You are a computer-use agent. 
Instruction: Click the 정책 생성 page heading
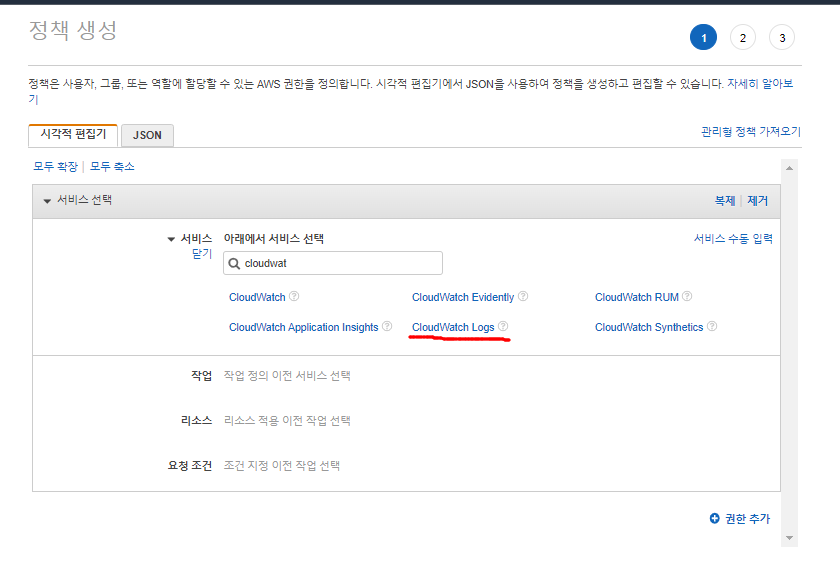pyautogui.click(x=73, y=31)
